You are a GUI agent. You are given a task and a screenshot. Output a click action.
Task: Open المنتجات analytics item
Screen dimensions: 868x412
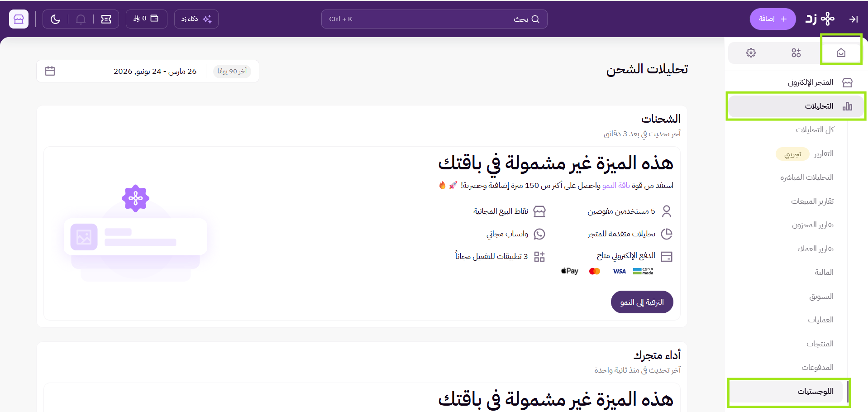click(x=820, y=344)
